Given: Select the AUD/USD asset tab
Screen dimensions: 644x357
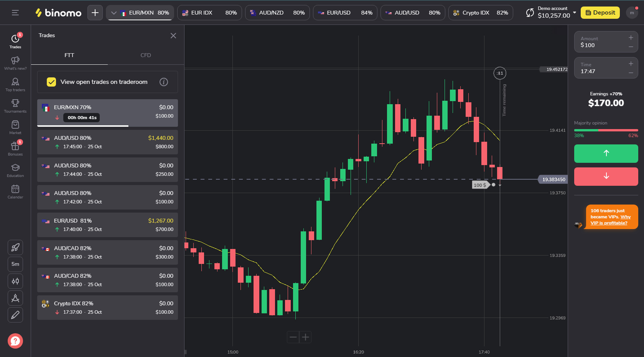Looking at the screenshot, I should coord(413,13).
